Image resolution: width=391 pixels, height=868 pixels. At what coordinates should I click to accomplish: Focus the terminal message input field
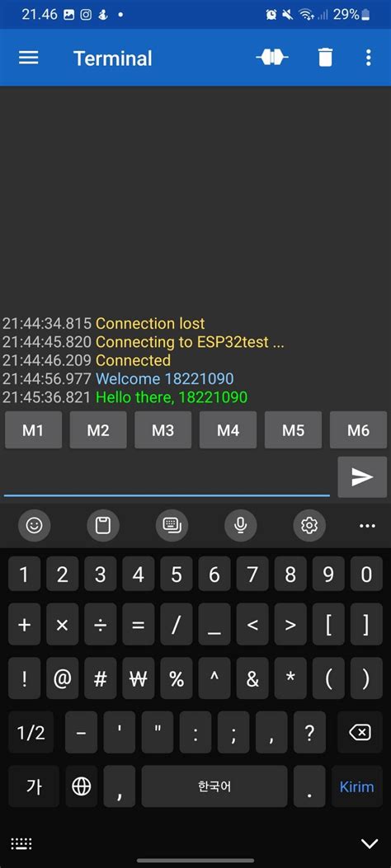click(x=167, y=477)
